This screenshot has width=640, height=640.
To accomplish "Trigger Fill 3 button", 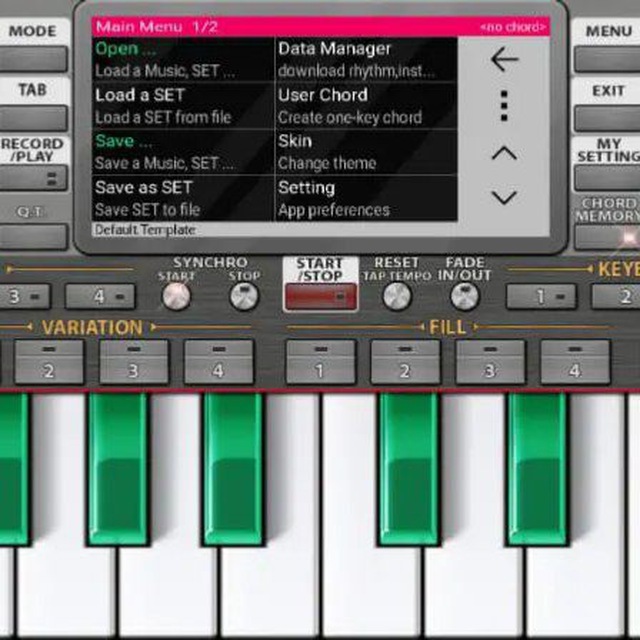I will 490,362.
